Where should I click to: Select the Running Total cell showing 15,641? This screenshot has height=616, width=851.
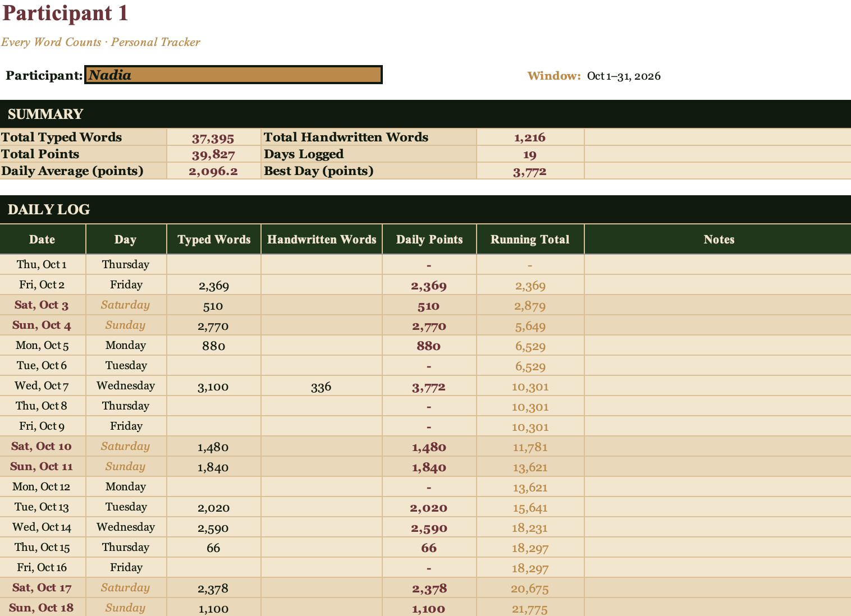click(530, 507)
